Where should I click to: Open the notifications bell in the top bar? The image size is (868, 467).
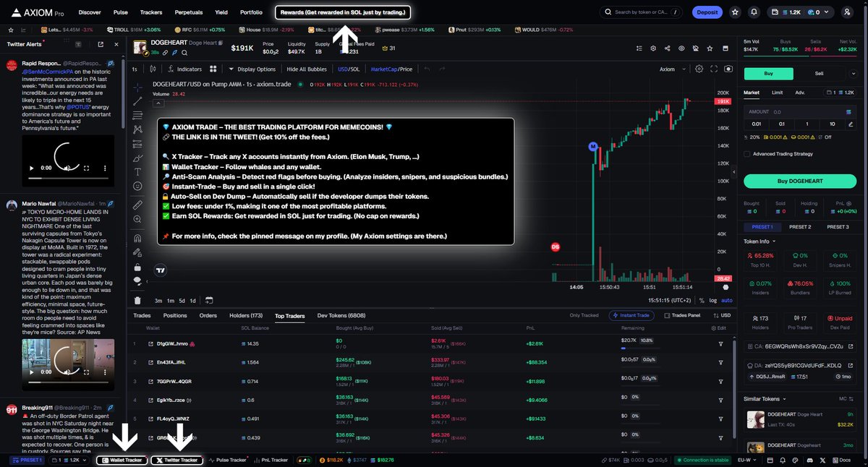(754, 12)
